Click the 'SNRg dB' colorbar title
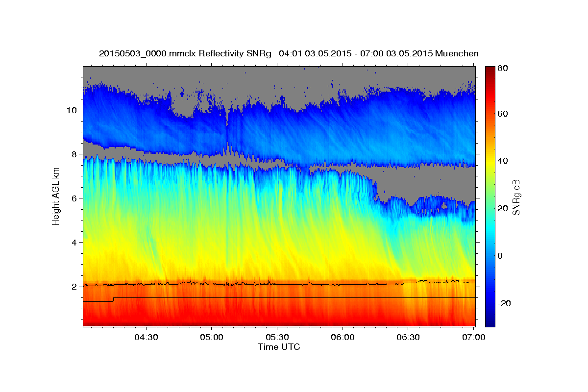 [517, 197]
